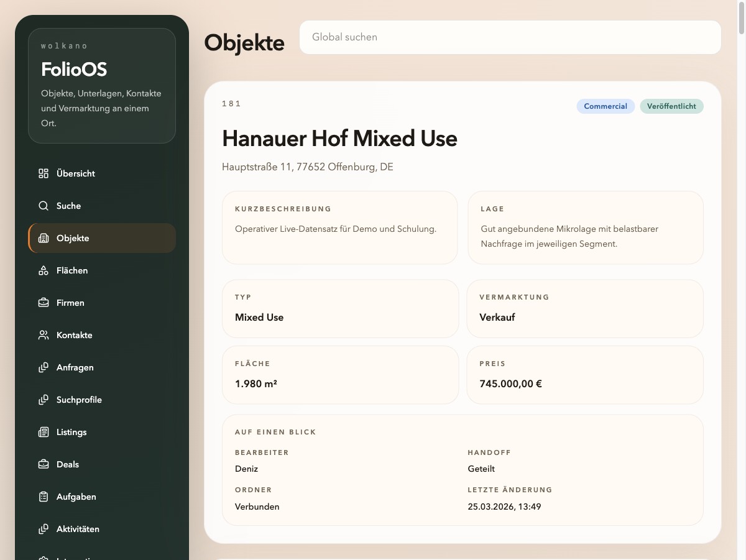Click the Suche magnifier icon
746x560 pixels.
pyautogui.click(x=42, y=206)
